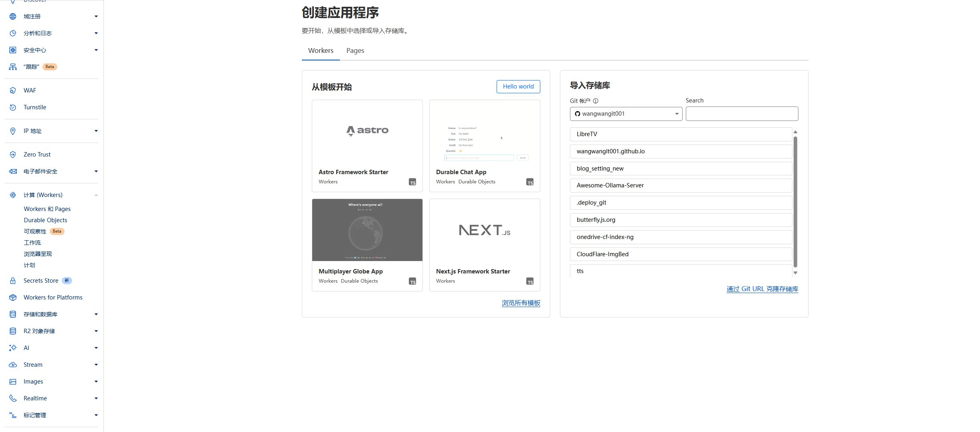Click the WAF shield icon in sidebar
Viewport: 980px width, 432px height.
(x=13, y=90)
